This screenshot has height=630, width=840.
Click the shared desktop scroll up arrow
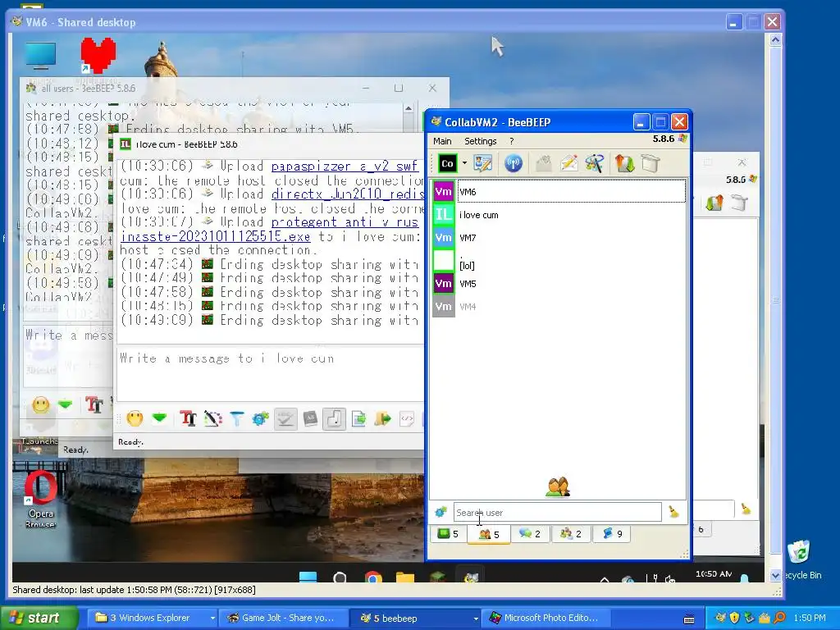[775, 39]
